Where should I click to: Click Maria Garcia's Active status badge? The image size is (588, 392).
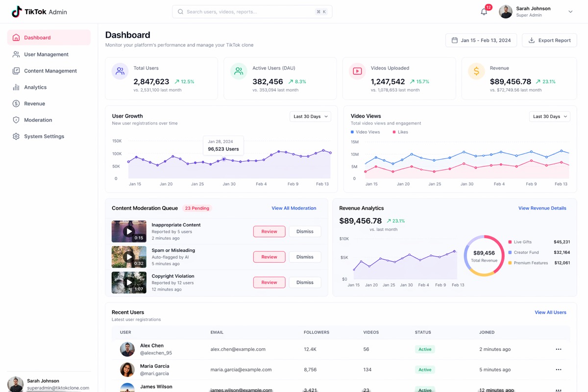pyautogui.click(x=425, y=369)
